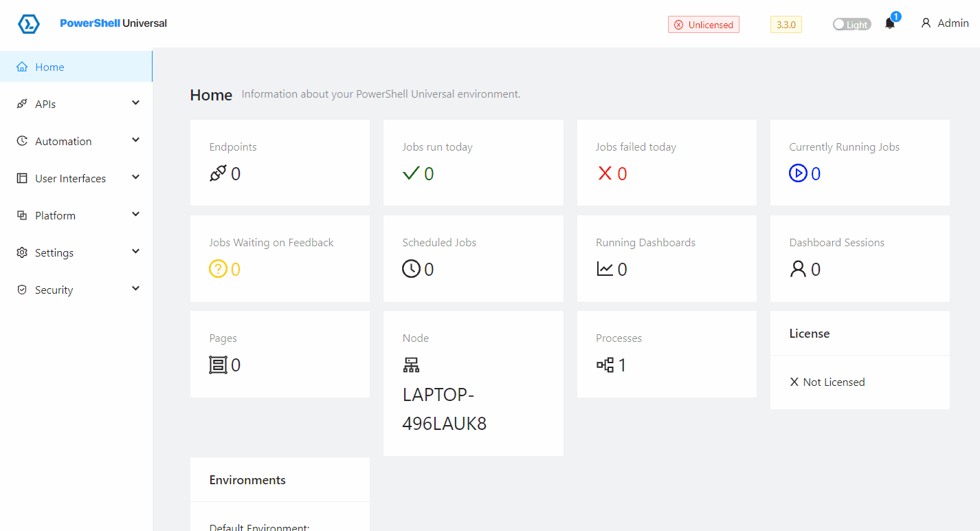Click the Node card title

click(416, 338)
